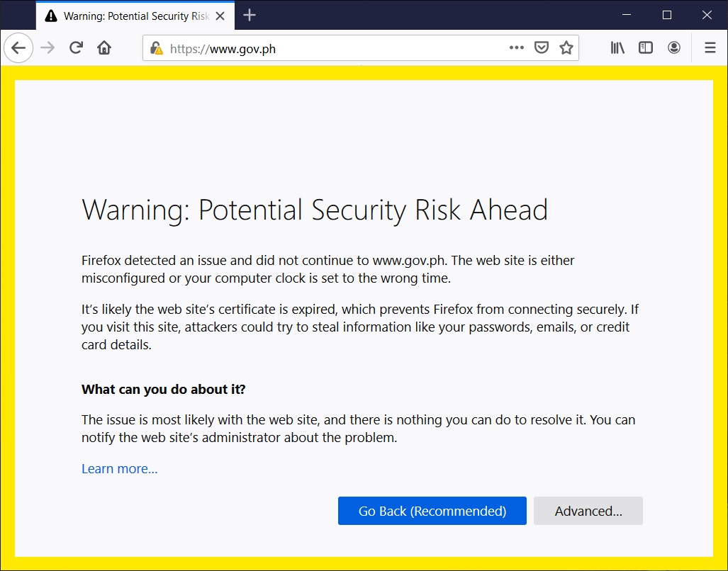
Task: Open site security info via lock icon
Action: point(157,49)
